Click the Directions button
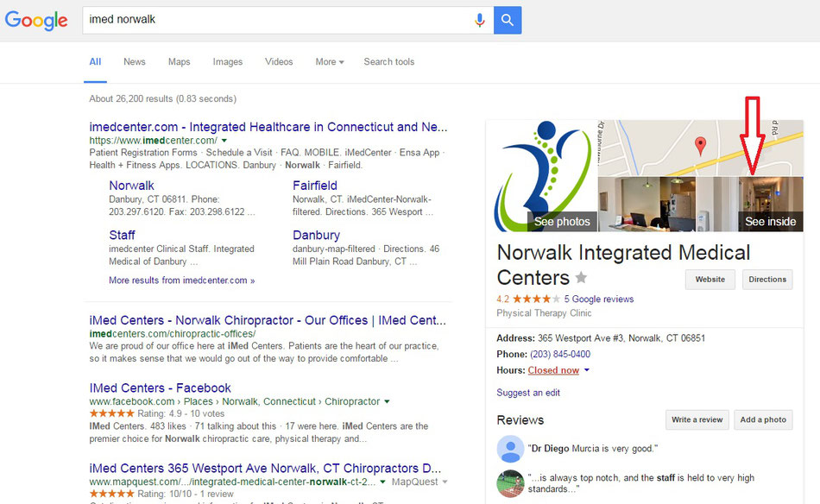The height and width of the screenshot is (504, 820). pyautogui.click(x=767, y=280)
